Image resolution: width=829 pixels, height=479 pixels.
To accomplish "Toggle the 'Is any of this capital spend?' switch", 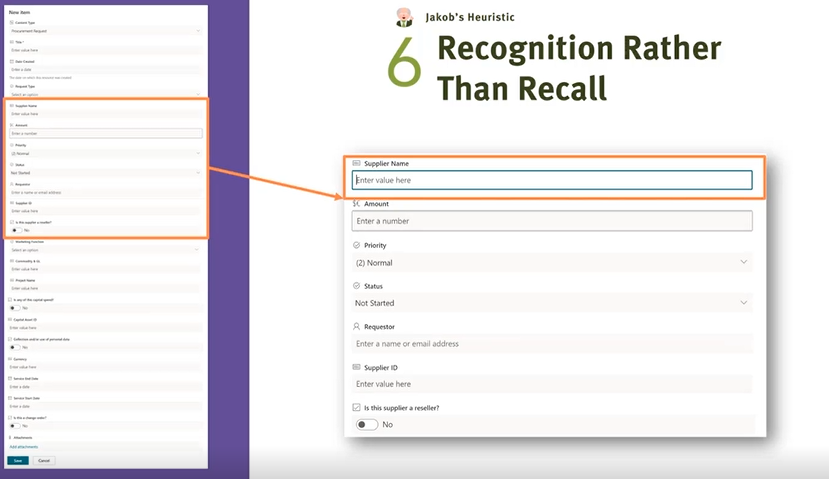I will [x=15, y=308].
